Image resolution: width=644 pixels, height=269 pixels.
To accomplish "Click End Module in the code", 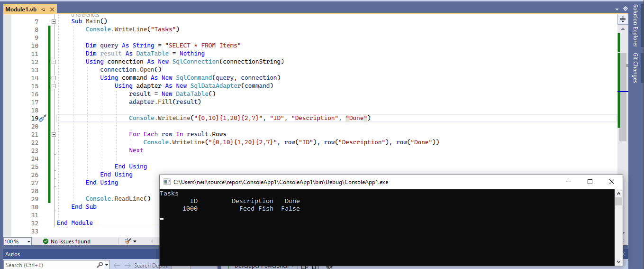I will point(75,223).
